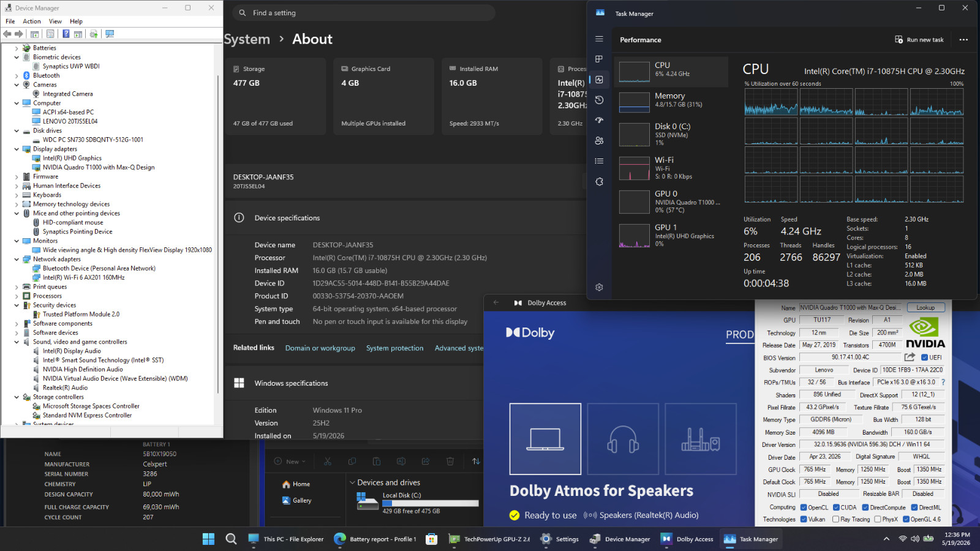Click the Lookup button in GPU-Z
Image resolution: width=980 pixels, height=551 pixels.
926,307
